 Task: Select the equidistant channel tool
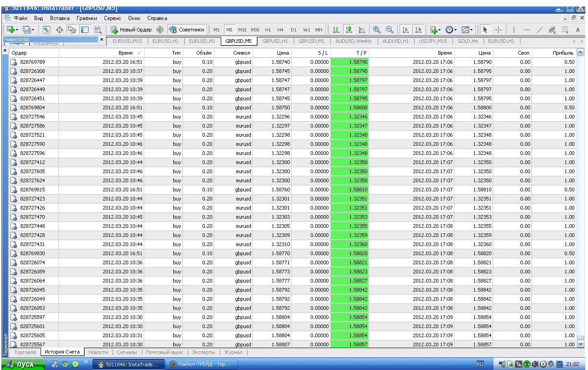(x=553, y=30)
